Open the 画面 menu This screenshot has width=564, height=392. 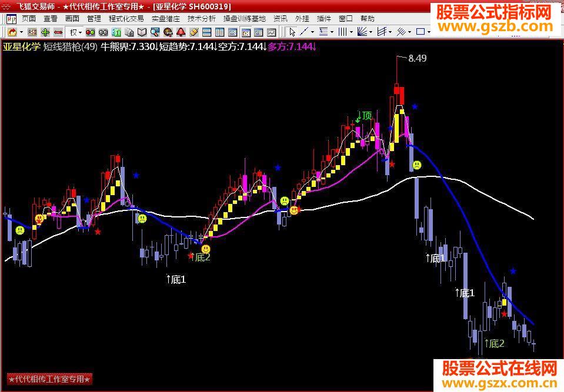click(x=72, y=19)
